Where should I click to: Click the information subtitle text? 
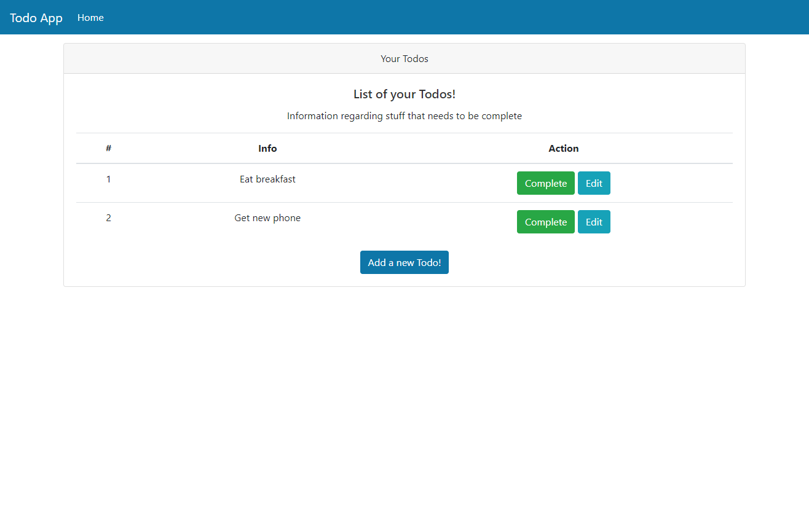(x=404, y=115)
